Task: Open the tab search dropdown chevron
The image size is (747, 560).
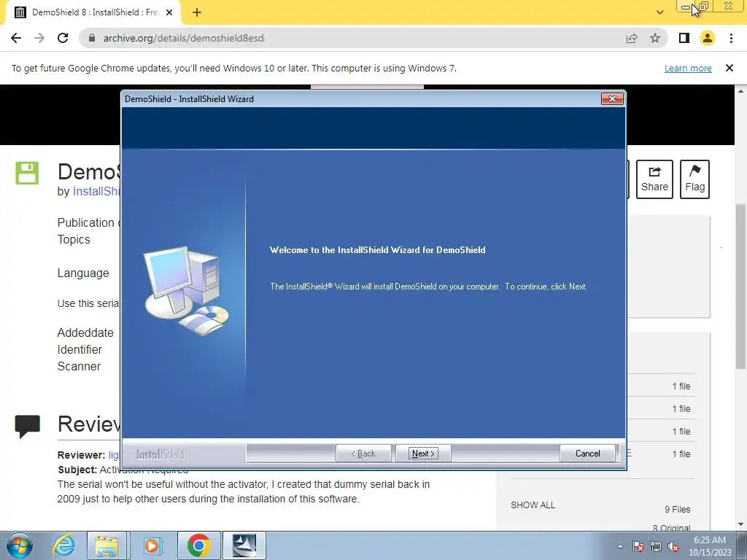Action: (x=659, y=12)
